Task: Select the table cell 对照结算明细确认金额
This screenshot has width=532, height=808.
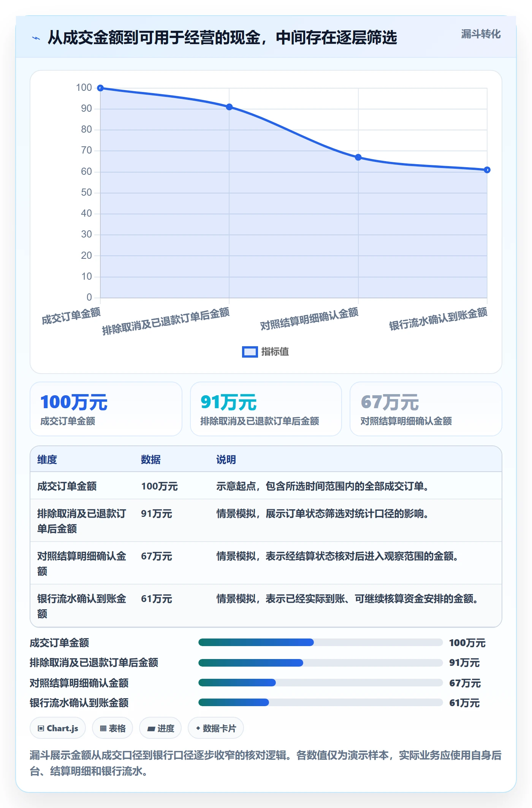Action: pos(82,564)
